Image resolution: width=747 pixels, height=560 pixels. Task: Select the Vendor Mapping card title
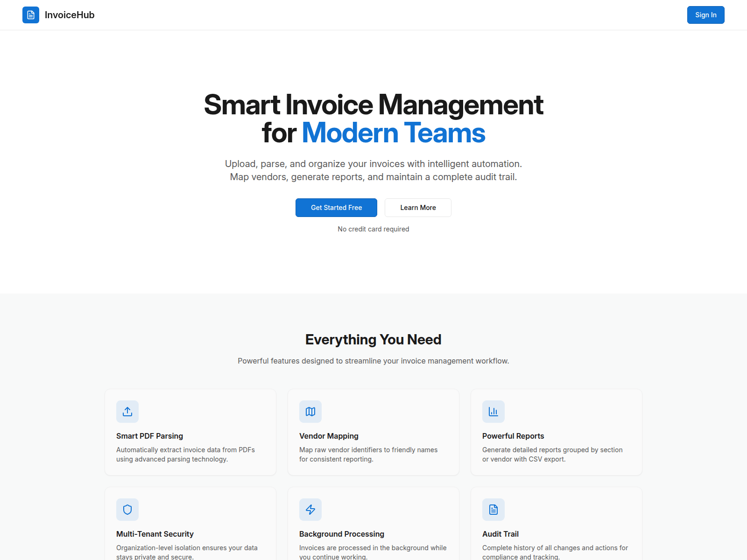pyautogui.click(x=329, y=436)
